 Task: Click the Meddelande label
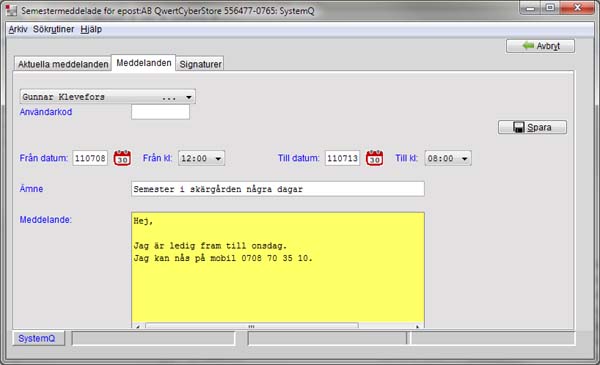pos(46,220)
